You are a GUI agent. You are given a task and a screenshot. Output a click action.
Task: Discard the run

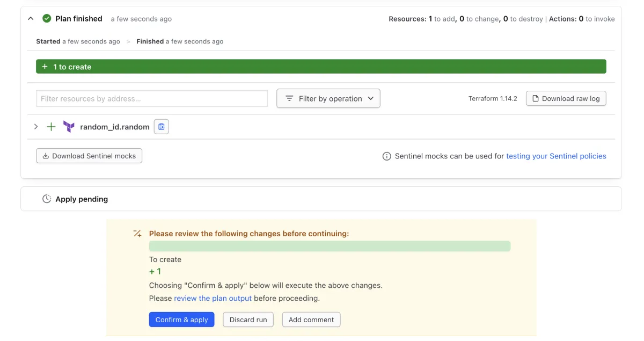(x=248, y=320)
